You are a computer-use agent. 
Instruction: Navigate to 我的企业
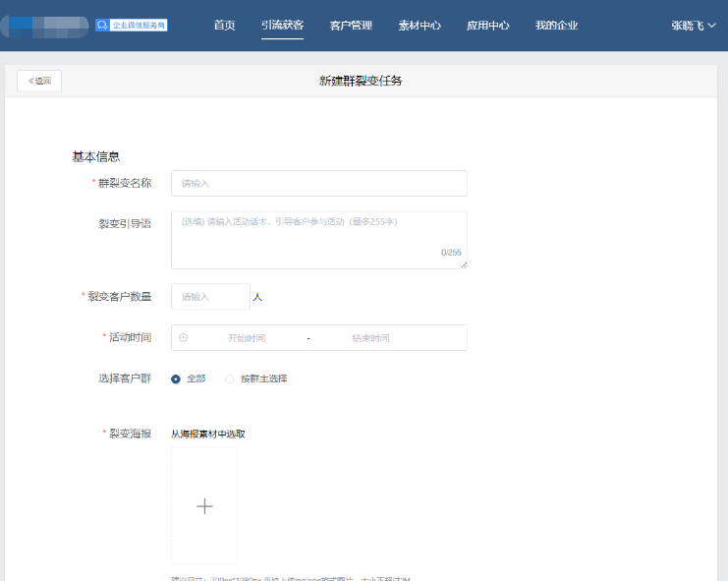point(556,26)
